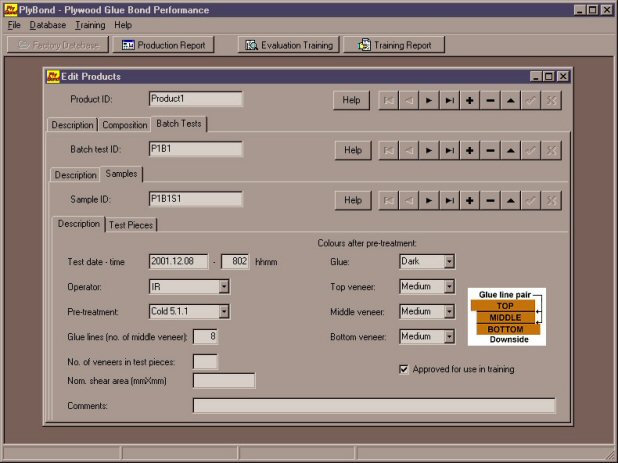Click the Batch test ID input field
618x463 pixels.
[195, 149]
